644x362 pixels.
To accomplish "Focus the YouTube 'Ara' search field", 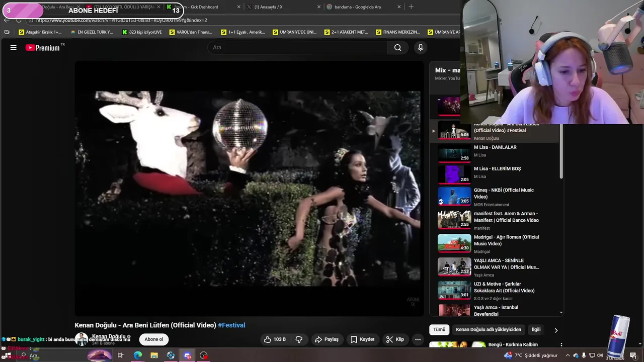I will 298,47.
